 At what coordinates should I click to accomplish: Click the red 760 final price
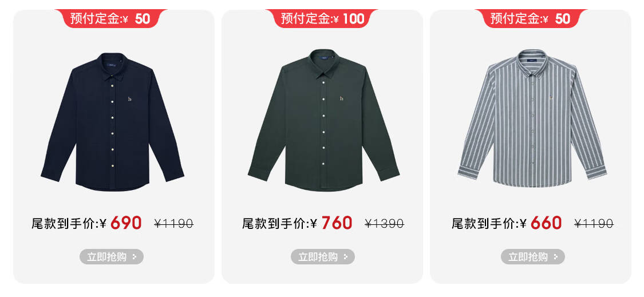pos(337,223)
